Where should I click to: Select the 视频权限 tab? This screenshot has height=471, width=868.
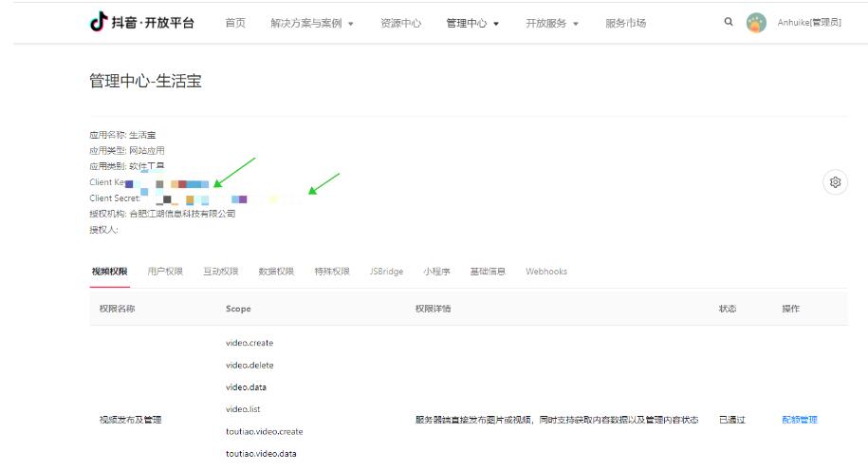point(110,272)
